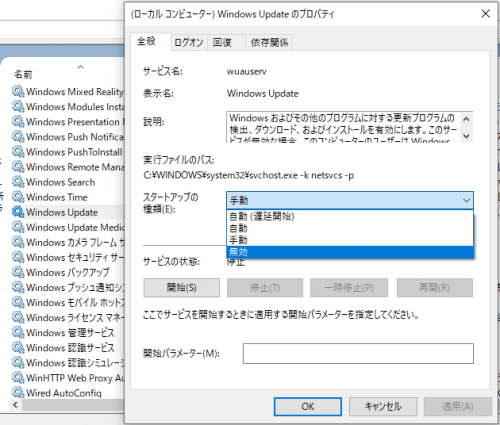The width and height of the screenshot is (500, 425).
Task: Click gear icon beside Windows 認識サービス
Action: point(18,348)
